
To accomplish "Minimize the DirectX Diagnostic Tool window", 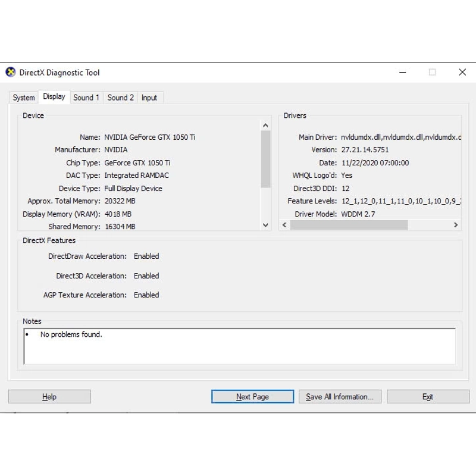I will point(403,72).
